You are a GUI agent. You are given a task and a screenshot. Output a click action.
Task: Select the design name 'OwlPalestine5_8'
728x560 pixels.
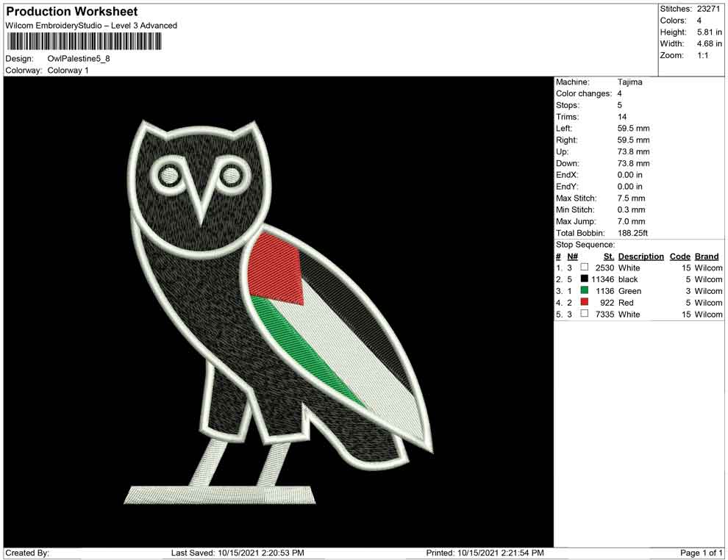point(79,59)
